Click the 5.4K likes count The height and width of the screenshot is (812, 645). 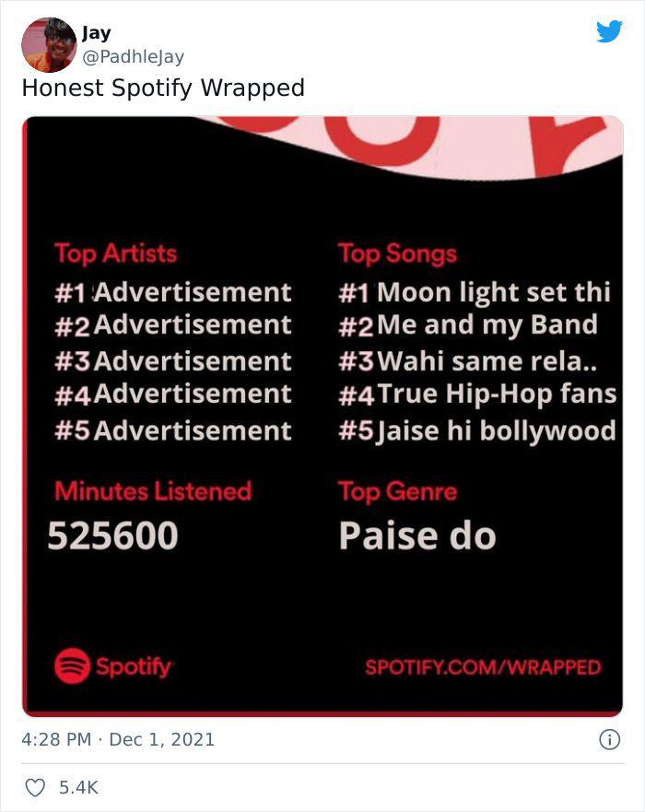(78, 788)
